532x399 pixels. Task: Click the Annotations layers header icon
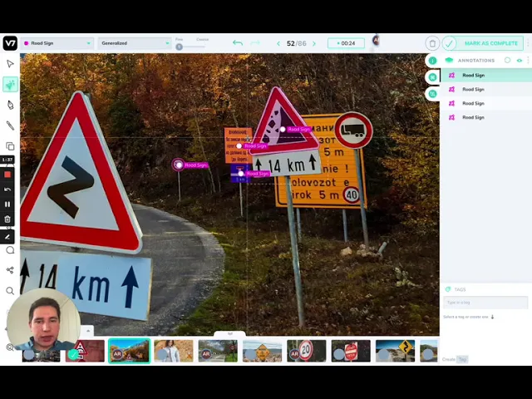click(449, 61)
